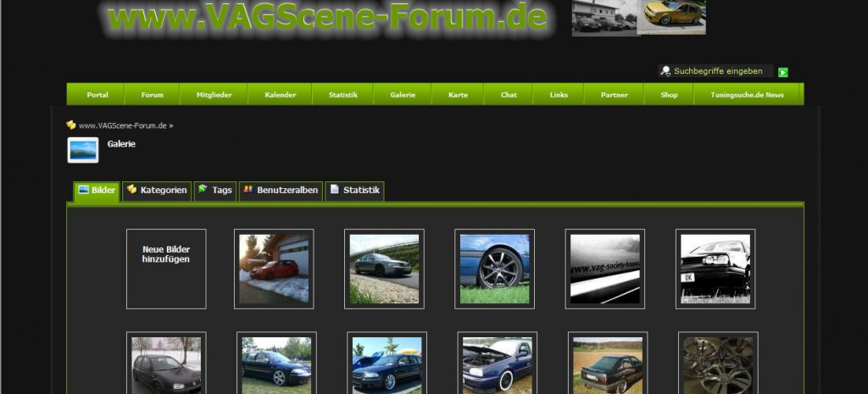Open the blue wheel close-up thumbnail
This screenshot has width=868, height=394.
(494, 269)
